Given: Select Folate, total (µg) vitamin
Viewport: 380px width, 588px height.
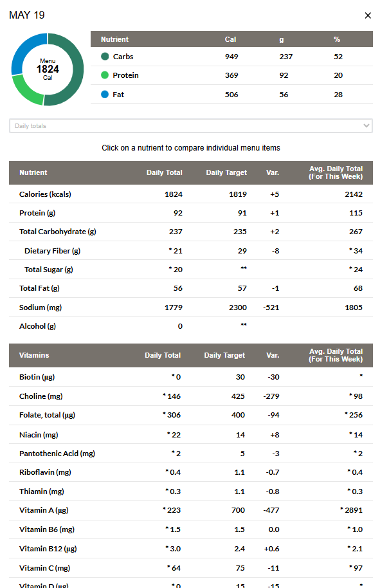Looking at the screenshot, I should click(191, 415).
